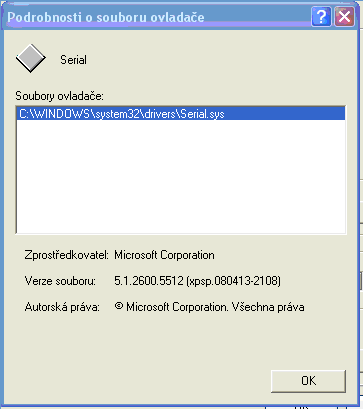Close the Podrobnosti o souboru ovladače dialog
Viewport: 363px width, 409px height.
344,16
